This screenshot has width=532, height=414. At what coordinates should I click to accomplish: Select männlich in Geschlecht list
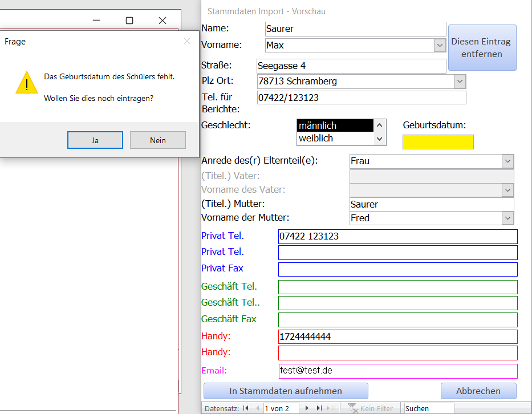click(335, 125)
